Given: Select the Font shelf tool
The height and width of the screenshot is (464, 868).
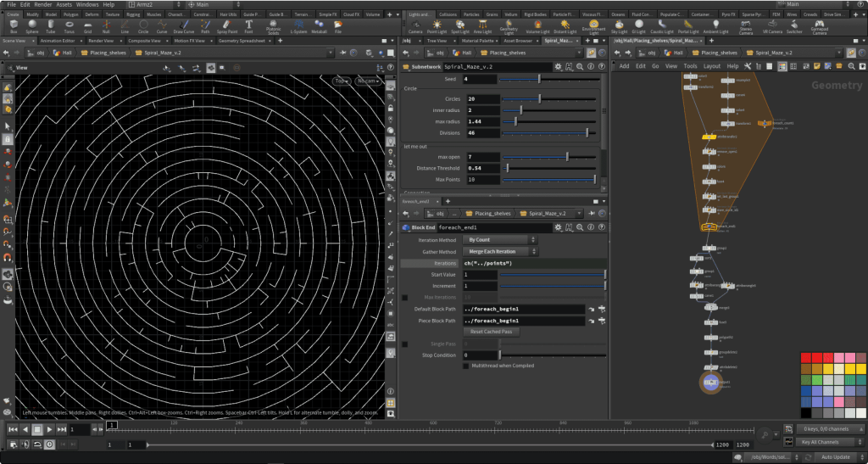Looking at the screenshot, I should click(248, 26).
